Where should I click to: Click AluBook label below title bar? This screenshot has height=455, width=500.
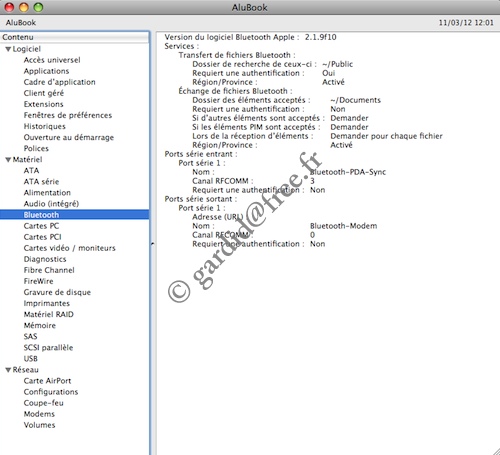pyautogui.click(x=21, y=23)
